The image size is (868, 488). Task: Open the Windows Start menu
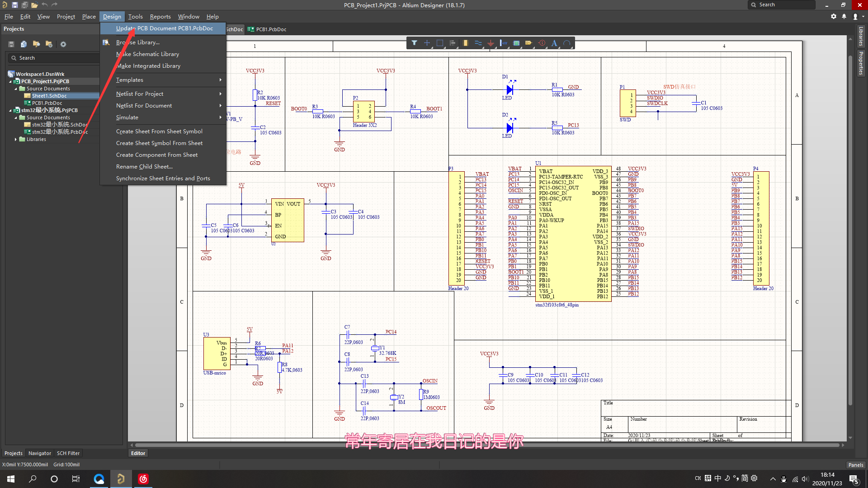tap(11, 479)
